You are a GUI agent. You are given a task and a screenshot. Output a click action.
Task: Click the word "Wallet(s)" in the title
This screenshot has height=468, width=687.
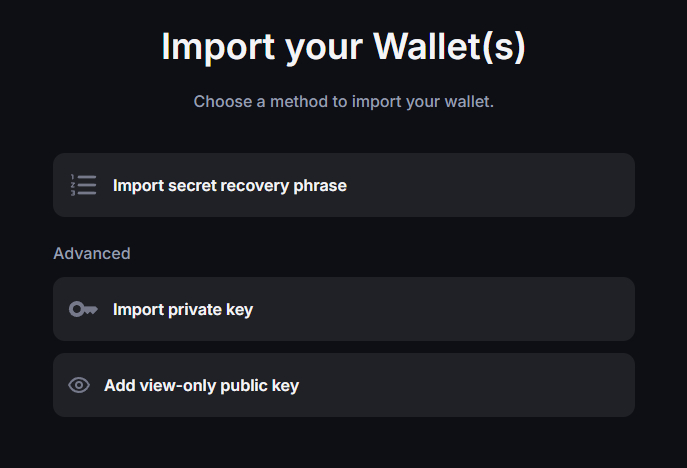click(x=449, y=48)
